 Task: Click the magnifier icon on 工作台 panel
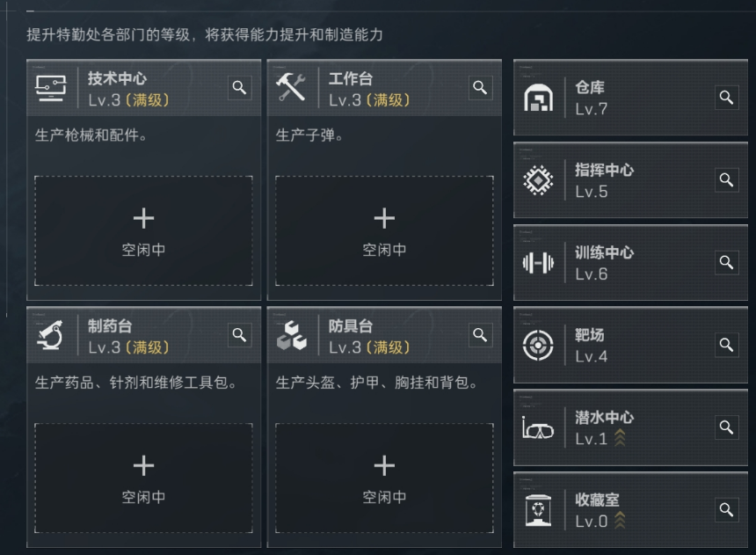[480, 87]
